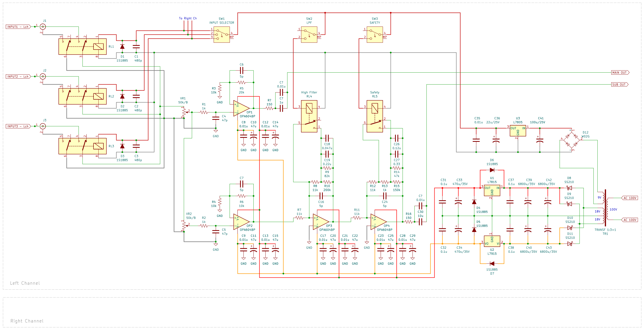Click the SUB OUT net label
This screenshot has width=644, height=330.
click(620, 84)
